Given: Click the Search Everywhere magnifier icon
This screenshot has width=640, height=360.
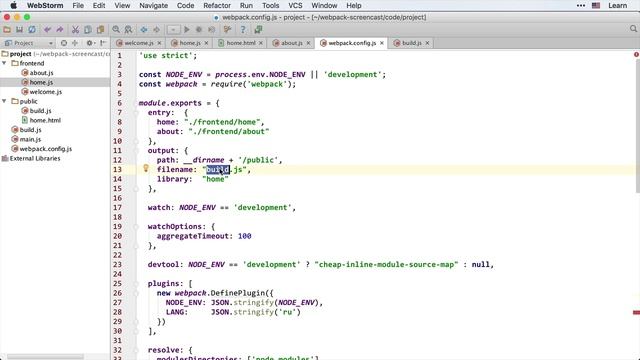Looking at the screenshot, I should pos(633,29).
